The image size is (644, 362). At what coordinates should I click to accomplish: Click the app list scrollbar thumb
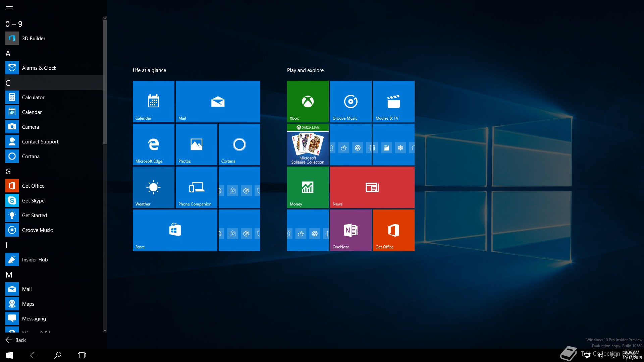[105, 82]
